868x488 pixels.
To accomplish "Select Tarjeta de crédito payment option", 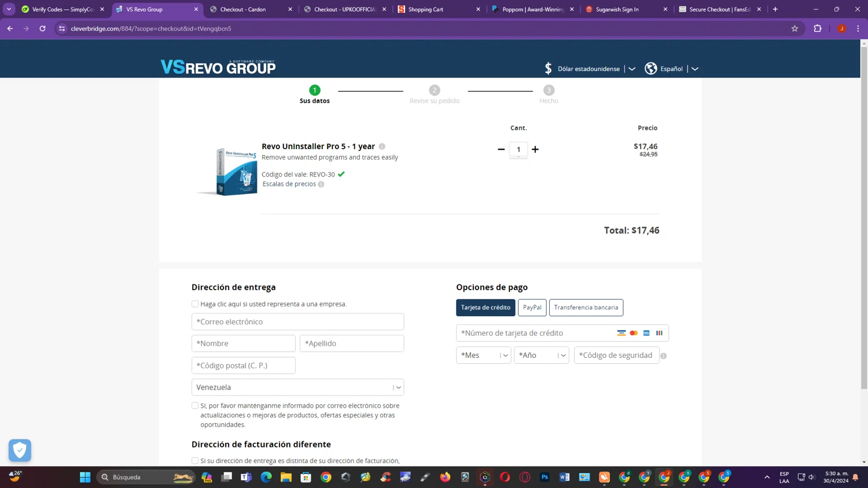I will (x=486, y=308).
